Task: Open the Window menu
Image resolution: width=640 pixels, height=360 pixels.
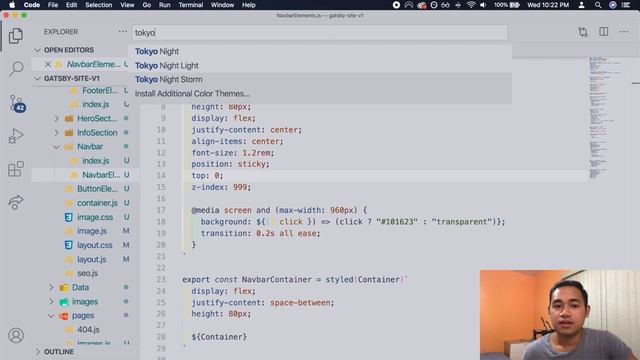Action: 222,5
